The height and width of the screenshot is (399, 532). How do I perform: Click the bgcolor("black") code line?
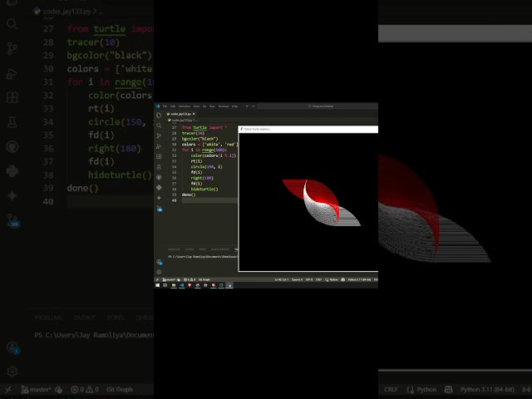tap(199, 139)
